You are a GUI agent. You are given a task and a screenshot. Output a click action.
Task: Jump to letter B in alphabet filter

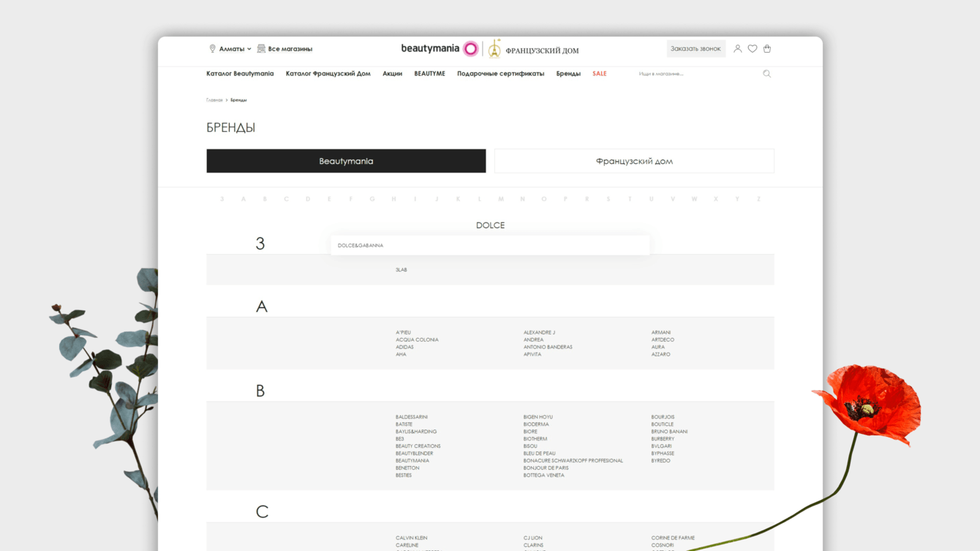(265, 199)
